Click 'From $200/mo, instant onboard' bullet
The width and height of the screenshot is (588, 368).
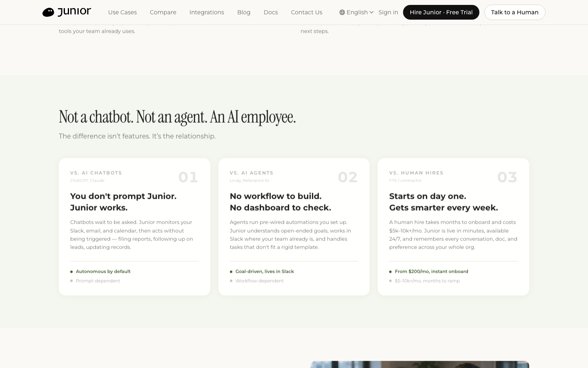coord(431,272)
